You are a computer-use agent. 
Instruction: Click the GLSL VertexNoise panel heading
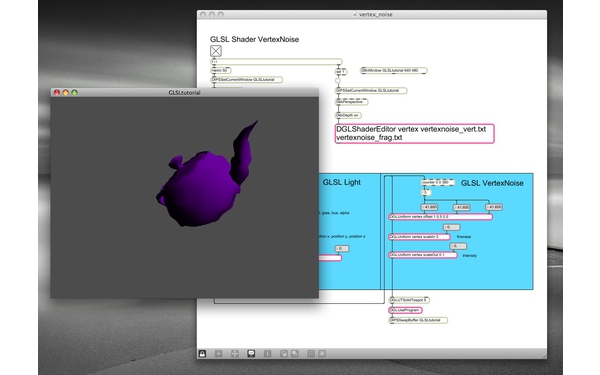pos(492,183)
